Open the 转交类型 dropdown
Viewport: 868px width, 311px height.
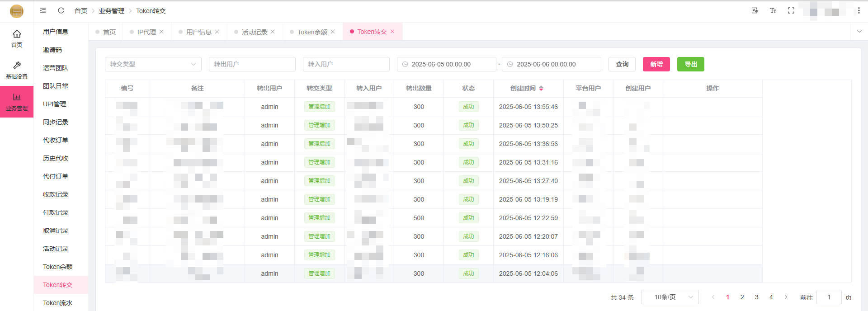click(153, 64)
